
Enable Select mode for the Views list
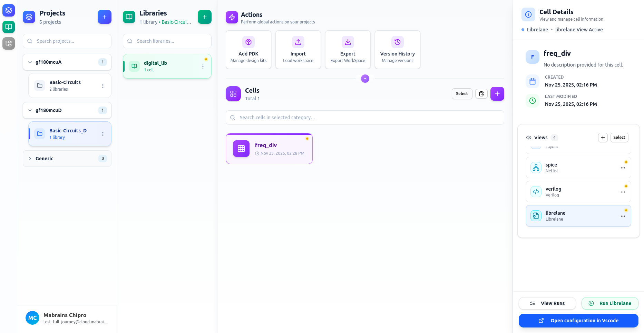point(619,137)
